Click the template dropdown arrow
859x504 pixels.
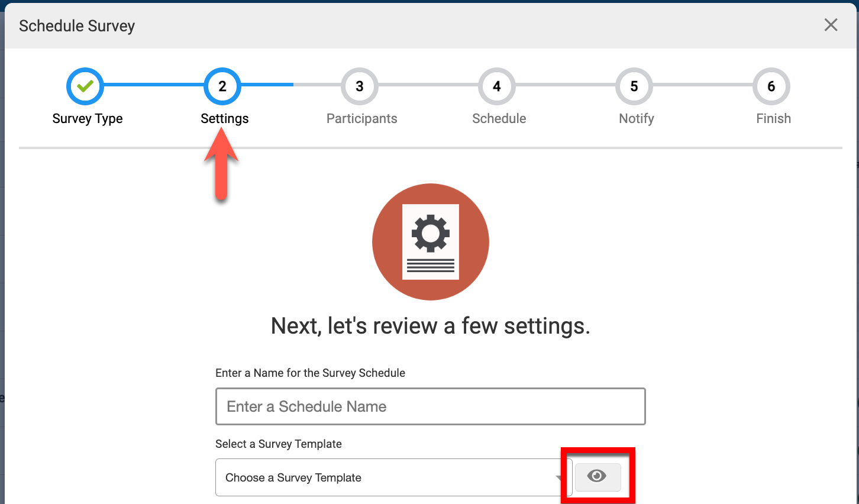559,477
